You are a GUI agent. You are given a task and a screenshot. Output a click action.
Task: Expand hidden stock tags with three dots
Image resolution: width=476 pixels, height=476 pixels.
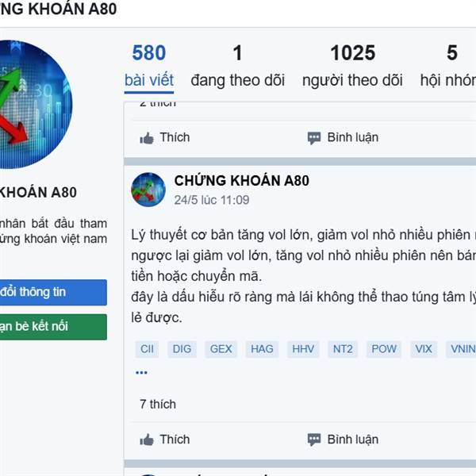[141, 372]
